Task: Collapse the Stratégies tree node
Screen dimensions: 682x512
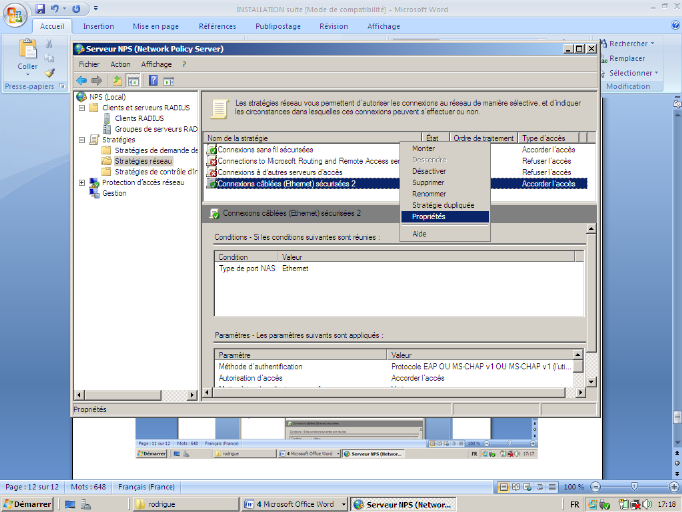Action: (x=82, y=140)
